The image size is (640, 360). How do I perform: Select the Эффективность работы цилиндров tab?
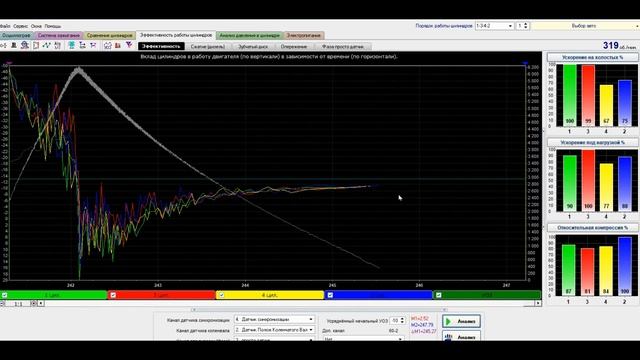(x=176, y=36)
